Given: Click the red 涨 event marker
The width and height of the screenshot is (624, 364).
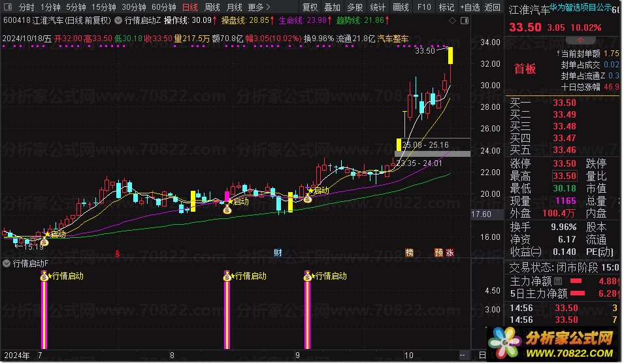Looking at the screenshot, I should (x=450, y=253).
